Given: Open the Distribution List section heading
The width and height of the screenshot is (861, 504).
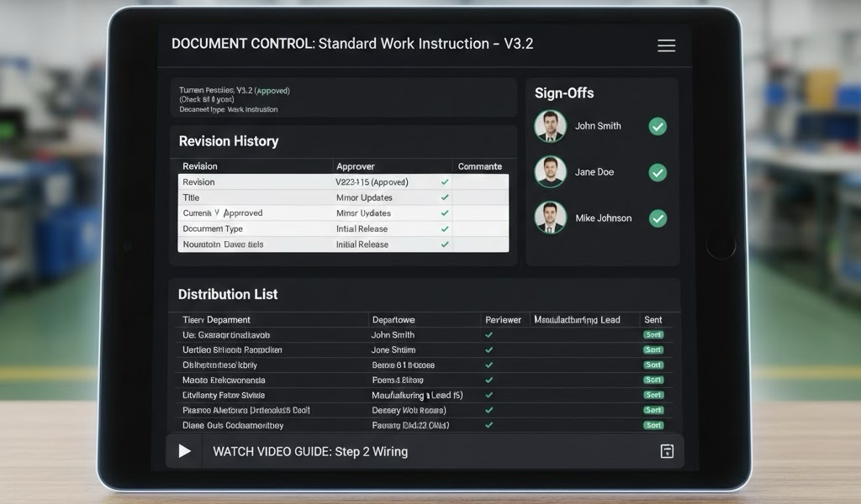Looking at the screenshot, I should (228, 294).
